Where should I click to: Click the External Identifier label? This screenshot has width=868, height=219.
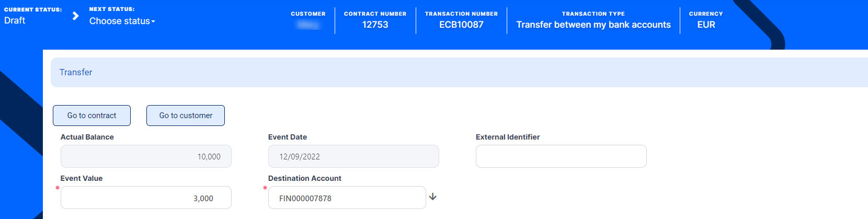coord(508,137)
